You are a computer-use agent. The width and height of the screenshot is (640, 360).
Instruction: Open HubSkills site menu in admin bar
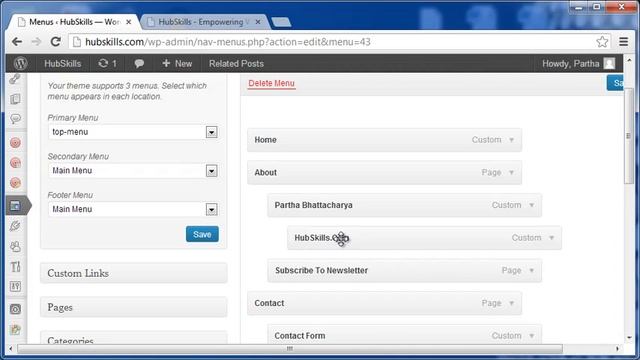point(62,64)
